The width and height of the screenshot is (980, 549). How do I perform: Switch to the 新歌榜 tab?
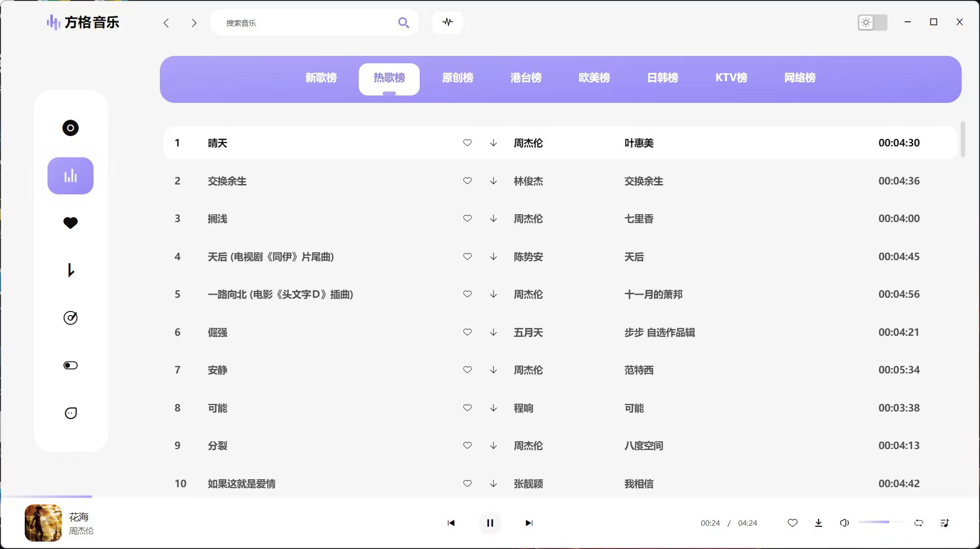click(321, 78)
